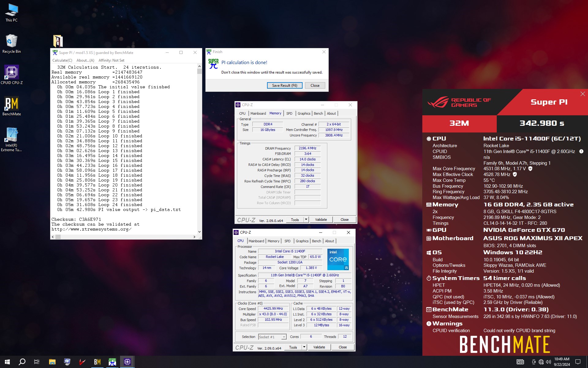
Task: Open taskbar Search magnifier icon
Action: (x=22, y=362)
